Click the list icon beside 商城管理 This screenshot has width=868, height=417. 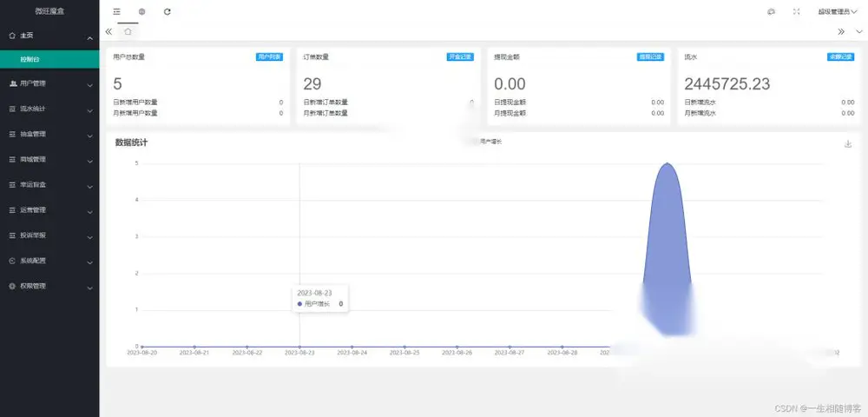pos(13,160)
